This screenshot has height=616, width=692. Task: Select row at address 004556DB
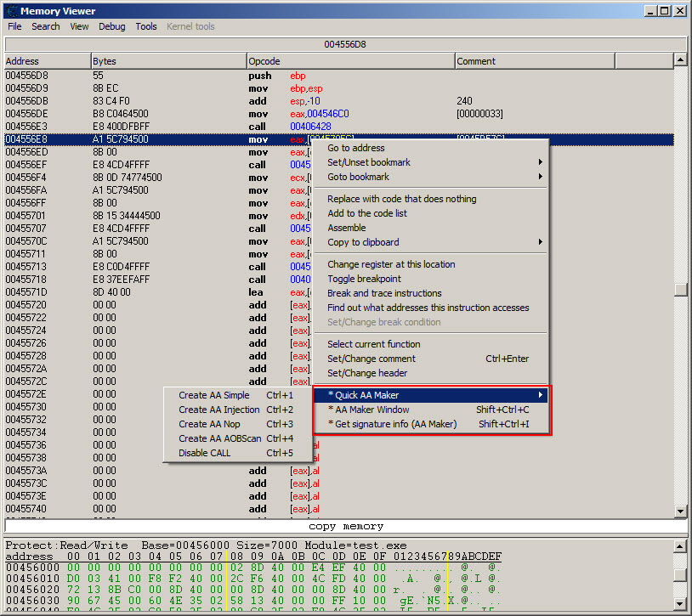tap(339, 101)
